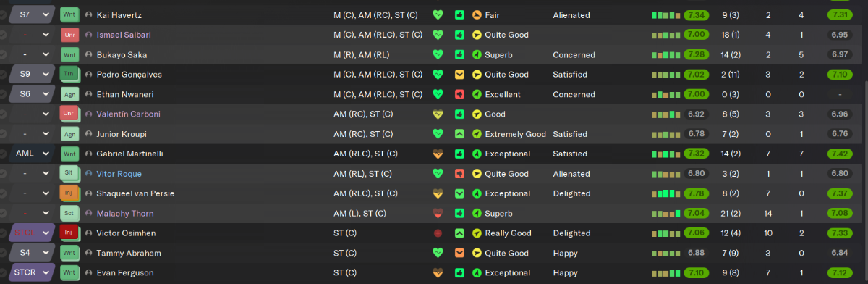The height and width of the screenshot is (284, 868).
Task: Click the Sct scouting badge for Malachy Thorn
Action: [69, 214]
